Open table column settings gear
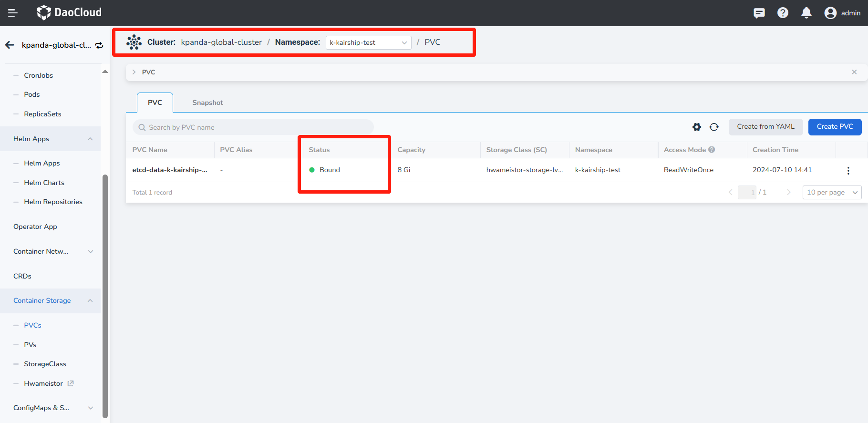 [697, 127]
